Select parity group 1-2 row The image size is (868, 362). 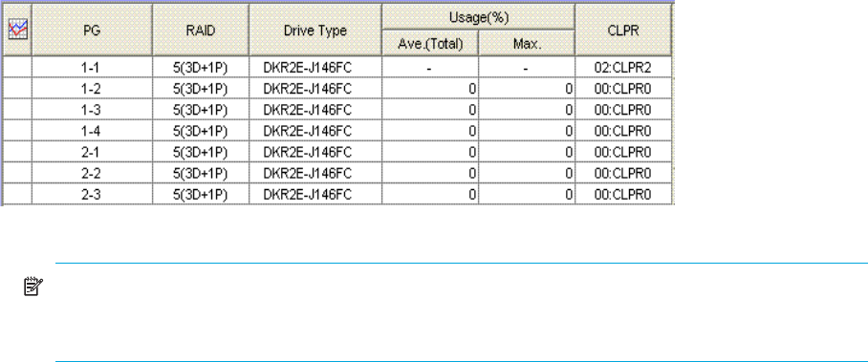[x=337, y=89]
